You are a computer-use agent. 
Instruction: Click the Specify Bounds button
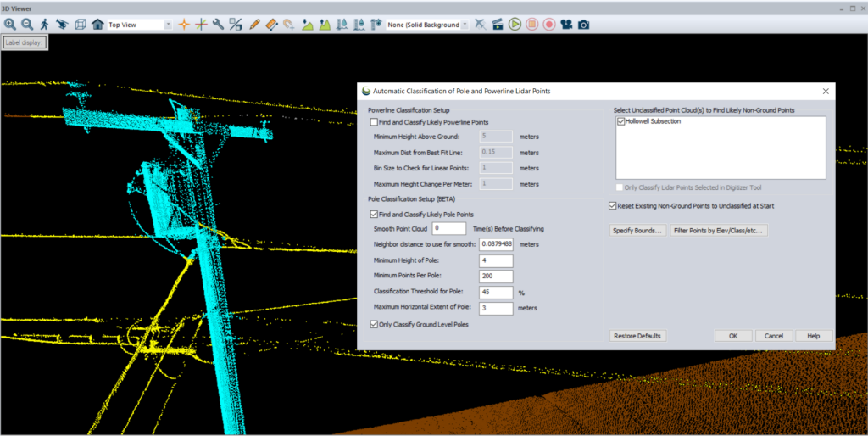tap(637, 231)
